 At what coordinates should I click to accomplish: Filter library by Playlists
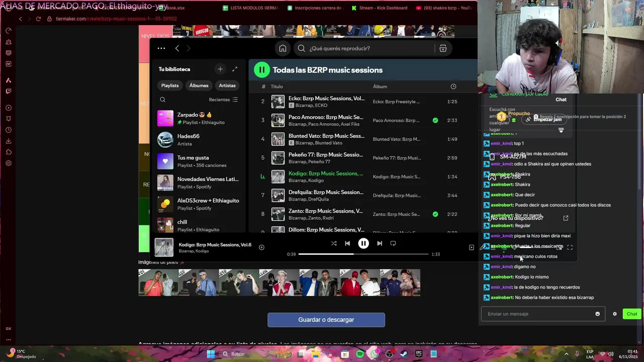pos(170,85)
